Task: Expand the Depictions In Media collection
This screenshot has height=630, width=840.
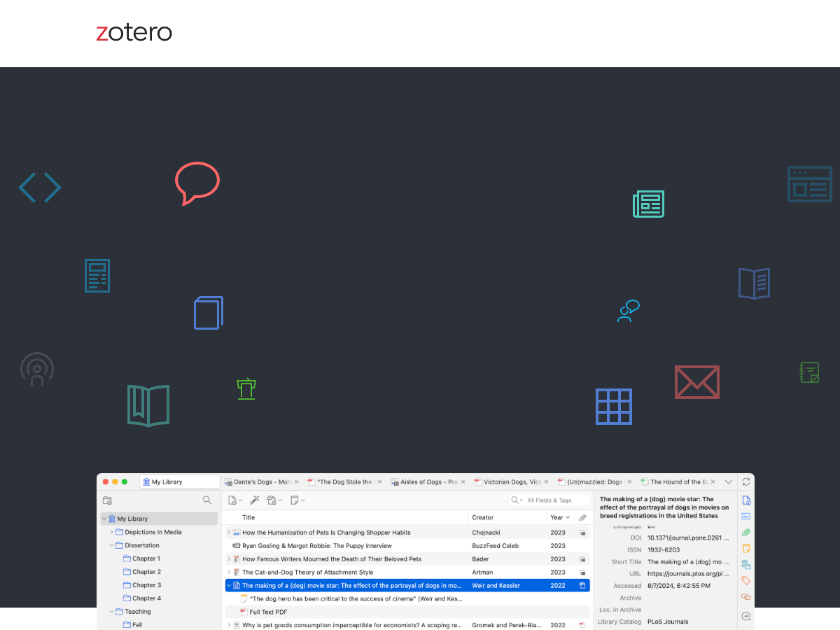Action: coord(111,532)
